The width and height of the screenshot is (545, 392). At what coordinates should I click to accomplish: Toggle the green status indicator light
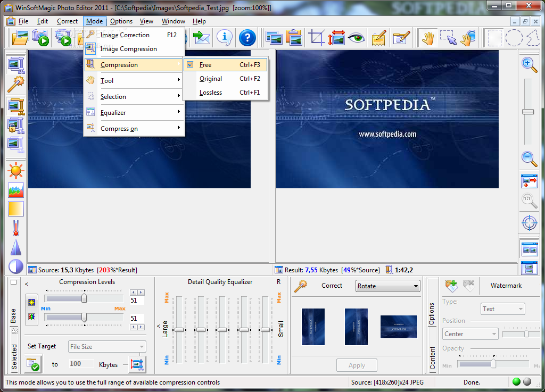click(x=516, y=381)
